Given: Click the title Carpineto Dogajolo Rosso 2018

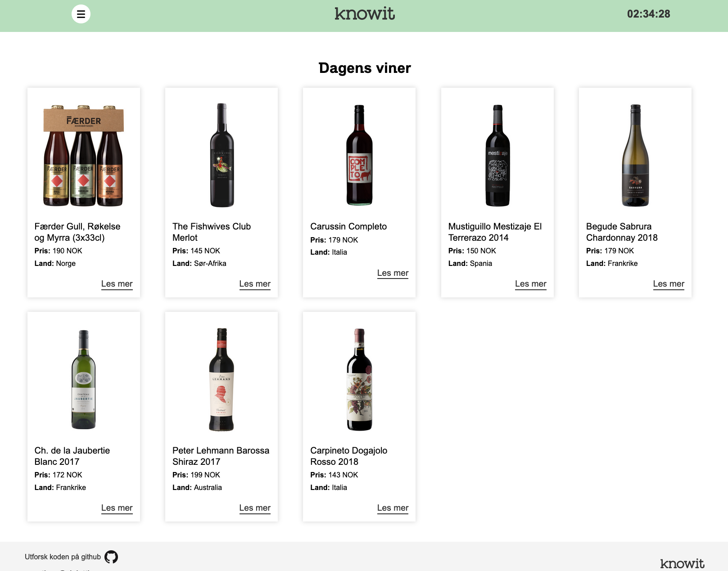Looking at the screenshot, I should [x=348, y=456].
